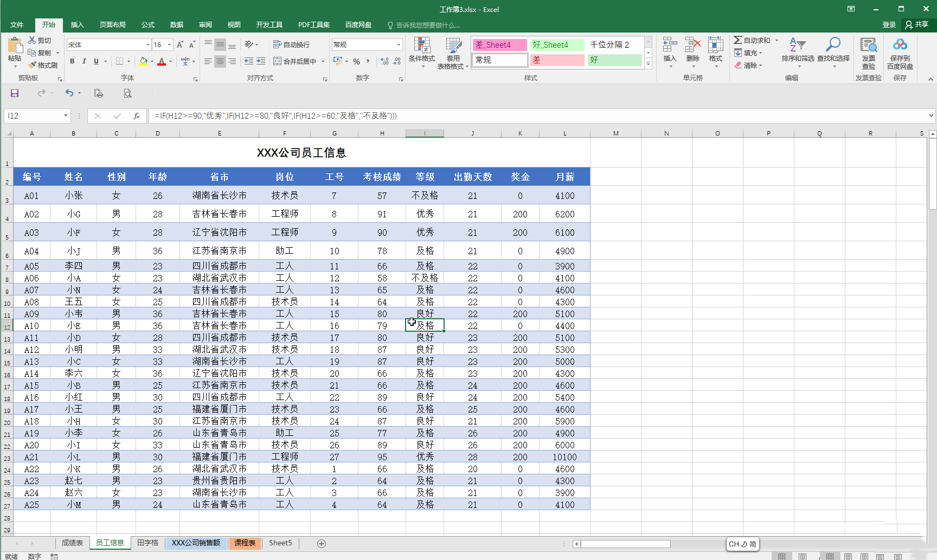Switch to the 公式 ribbon tab
937x560 pixels.
coord(148,24)
